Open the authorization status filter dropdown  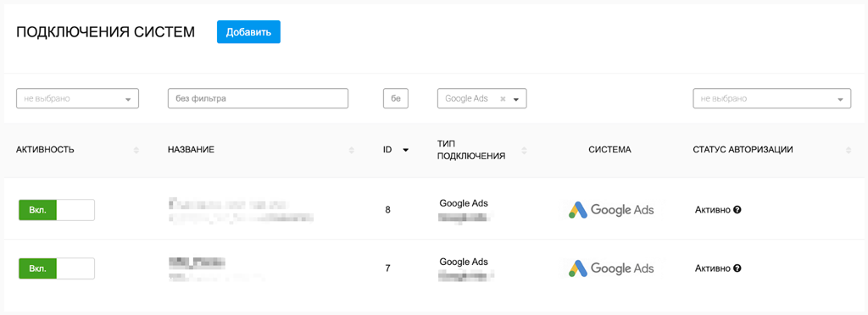click(771, 98)
